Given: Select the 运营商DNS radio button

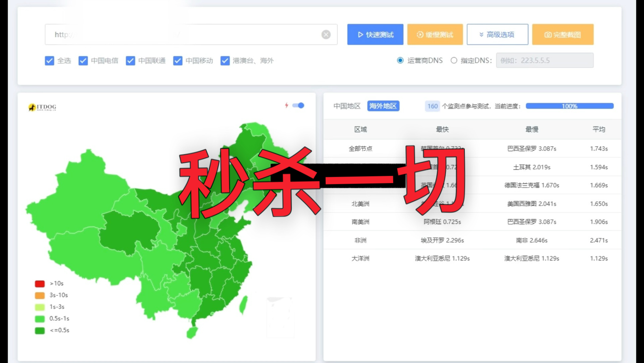Looking at the screenshot, I should pos(400,61).
